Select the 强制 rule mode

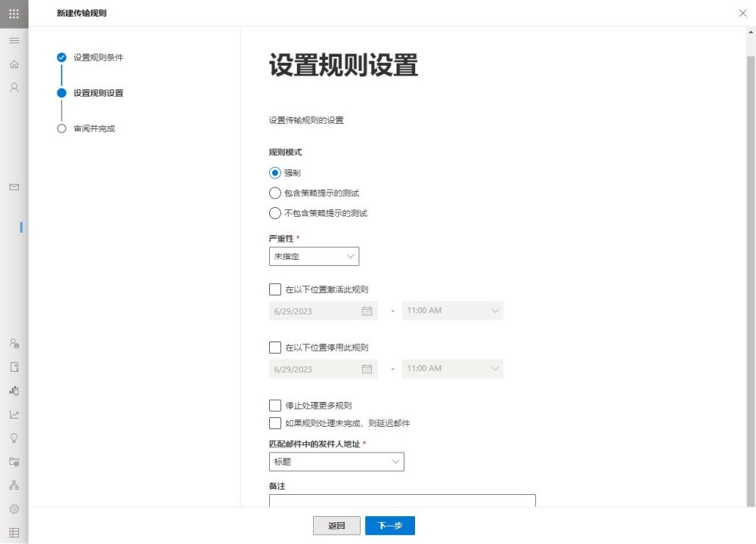[x=275, y=173]
